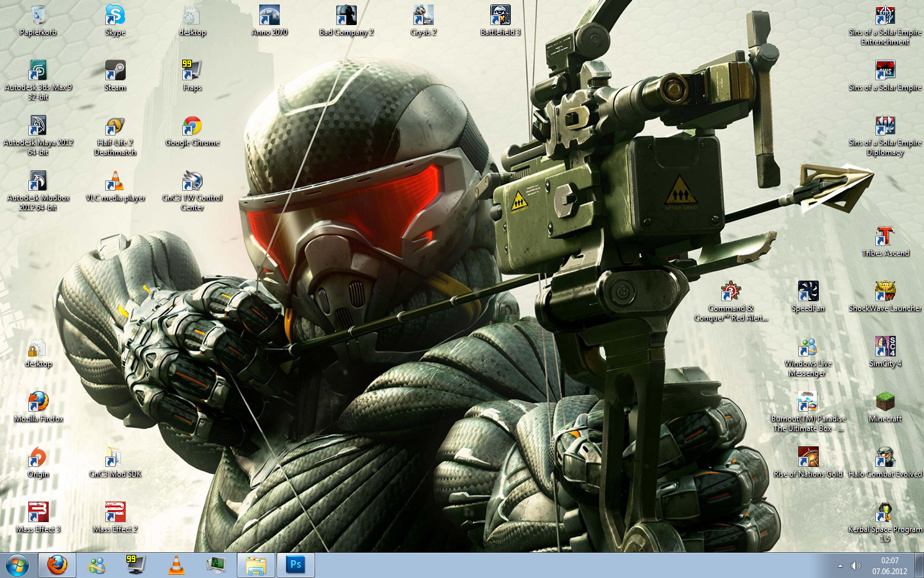
Task: Select Halo Combat Evolved desktop icon
Action: (885, 462)
